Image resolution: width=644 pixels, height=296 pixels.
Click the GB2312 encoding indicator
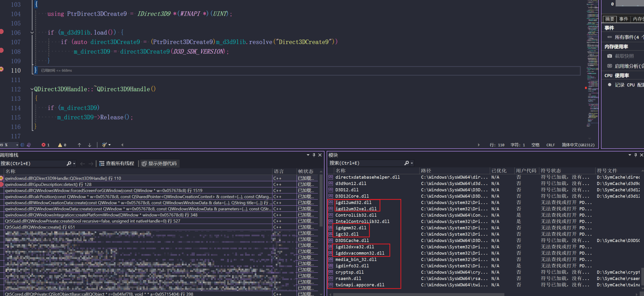click(578, 145)
